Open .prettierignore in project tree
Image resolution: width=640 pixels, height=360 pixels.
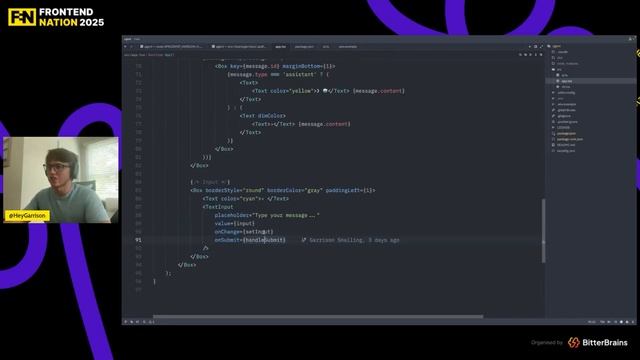567,122
